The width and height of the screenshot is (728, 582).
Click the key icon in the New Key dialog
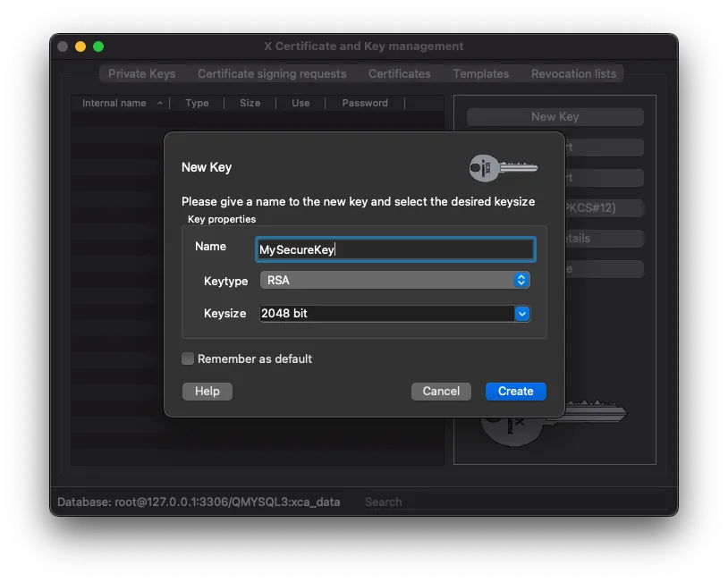pyautogui.click(x=502, y=168)
